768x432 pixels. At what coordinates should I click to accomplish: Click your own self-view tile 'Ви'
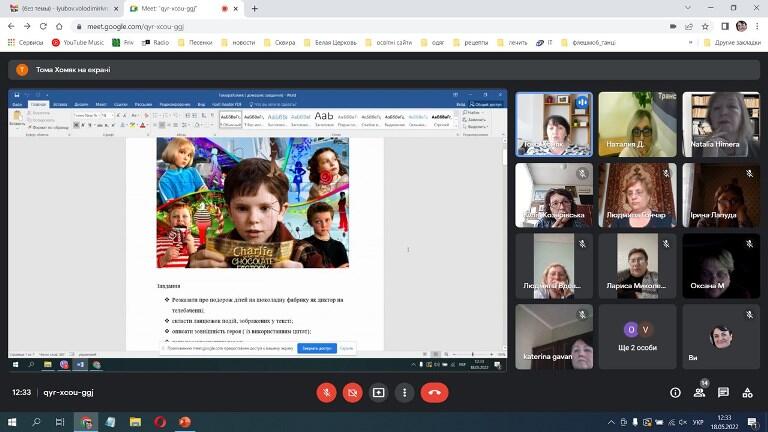coord(721,336)
